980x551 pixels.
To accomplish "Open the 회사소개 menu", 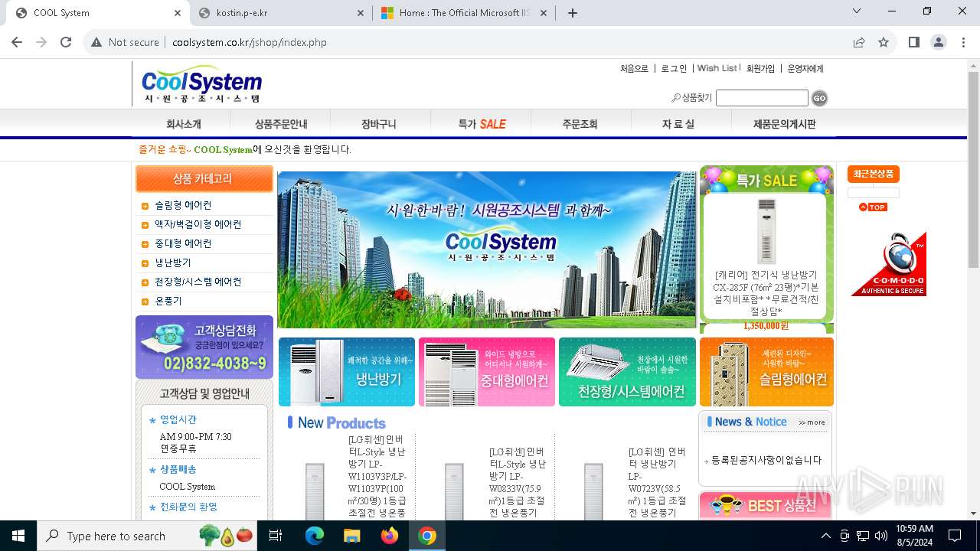I will (x=184, y=124).
